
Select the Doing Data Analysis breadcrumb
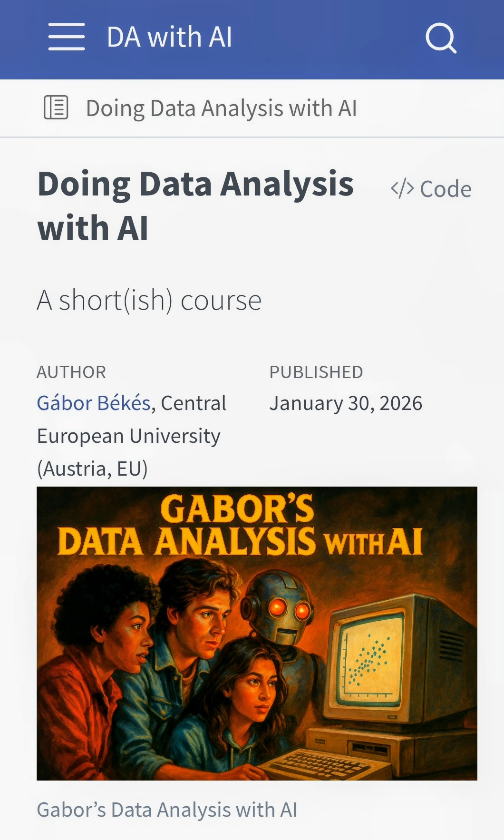coord(221,108)
